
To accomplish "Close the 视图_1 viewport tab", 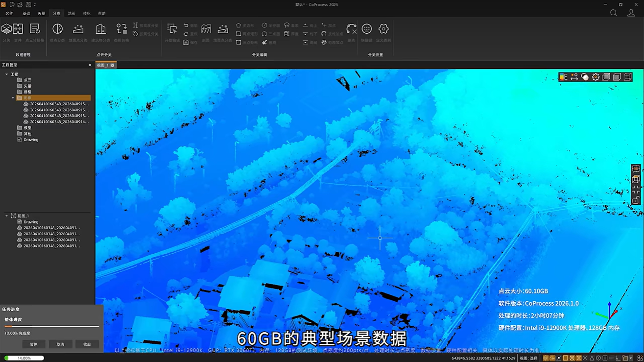I will click(112, 65).
